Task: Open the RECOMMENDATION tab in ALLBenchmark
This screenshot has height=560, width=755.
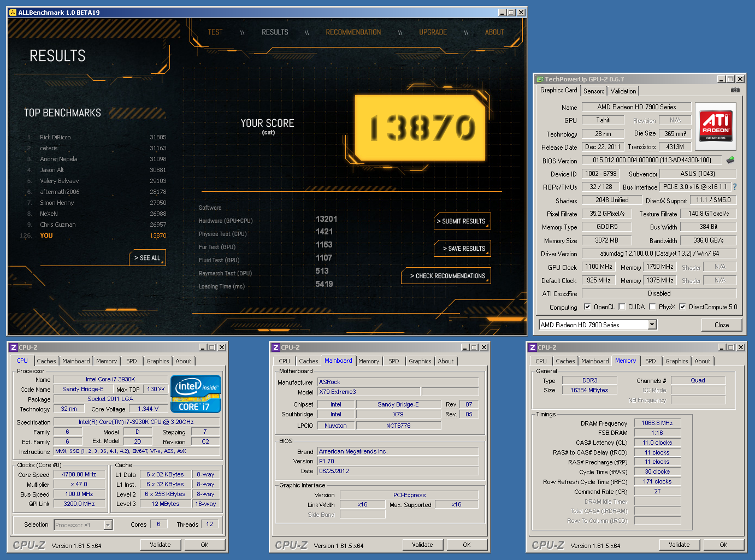Action: click(x=353, y=32)
